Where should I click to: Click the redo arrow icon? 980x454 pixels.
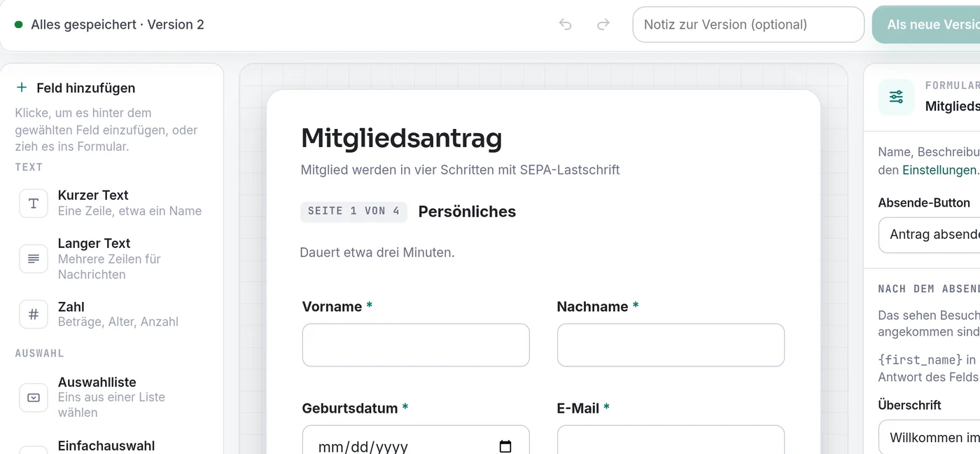pyautogui.click(x=603, y=25)
